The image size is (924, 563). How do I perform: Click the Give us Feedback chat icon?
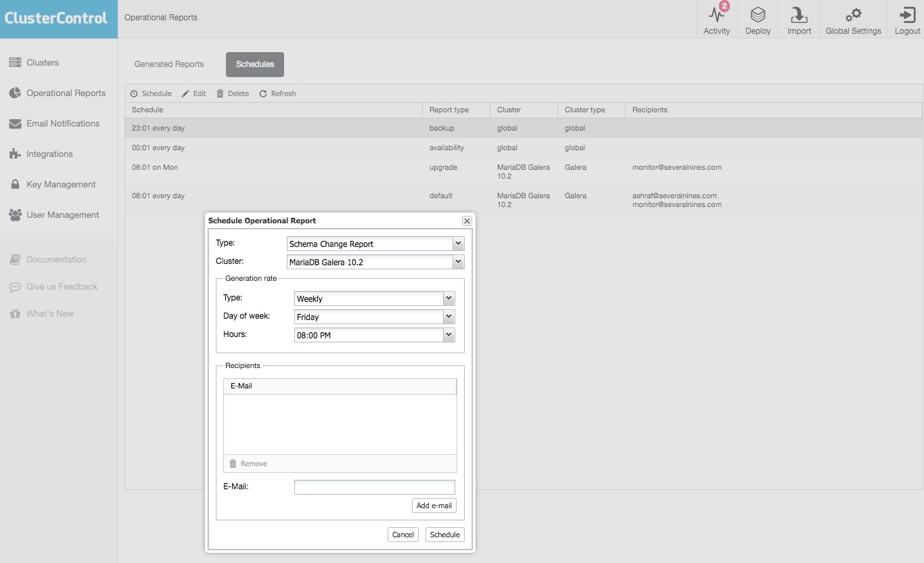point(15,287)
